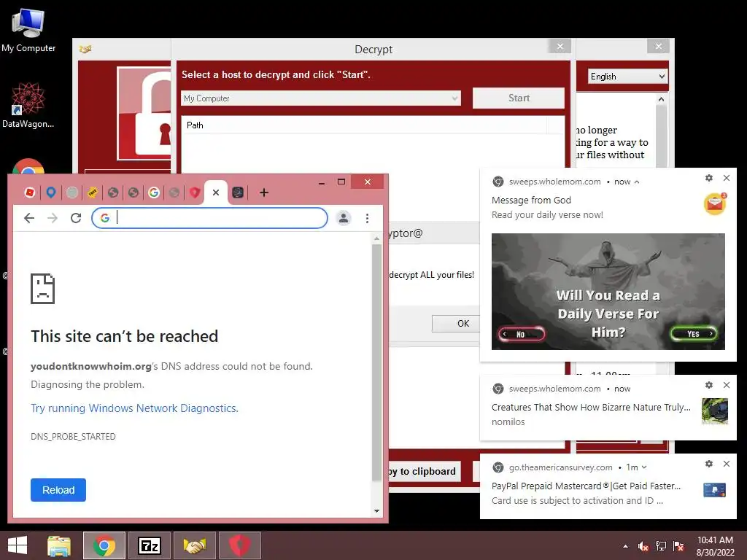747x560 pixels.
Task: Open the Chrome profile avatar
Action: tap(344, 218)
